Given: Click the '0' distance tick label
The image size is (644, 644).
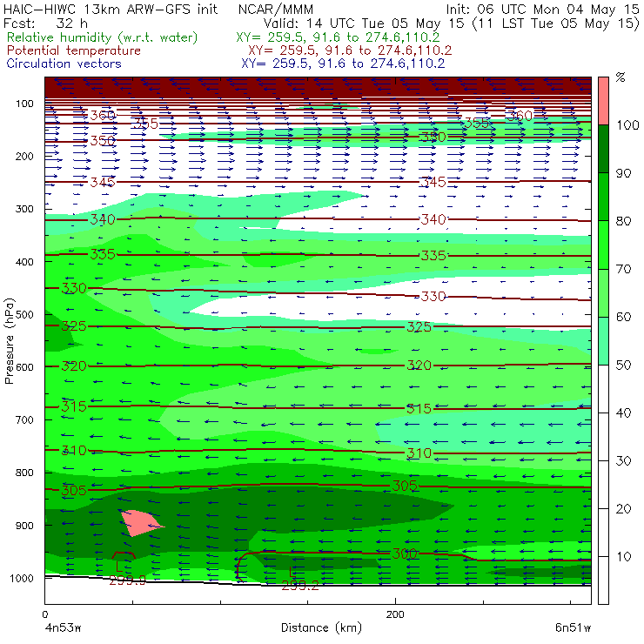Looking at the screenshot, I should click(44, 614).
